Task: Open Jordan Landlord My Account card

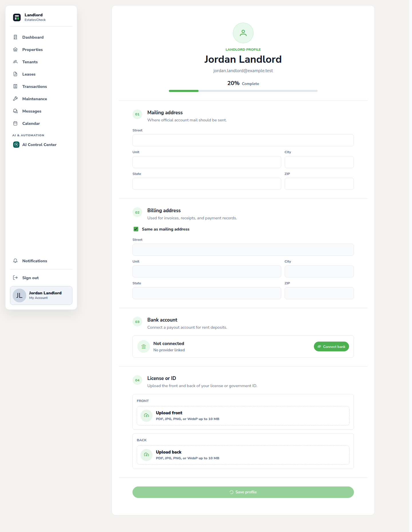Action: (41, 295)
